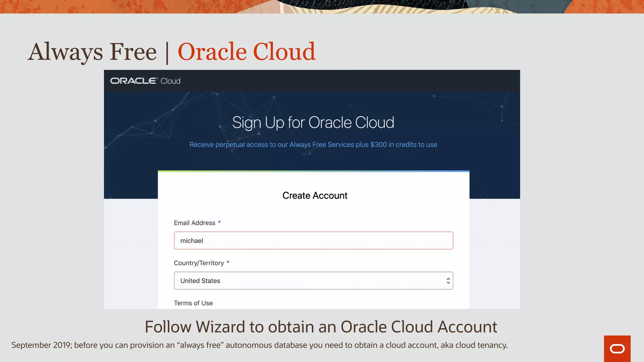Click the 'Sign Up for Oracle Cloud' heading
This screenshot has height=362, width=644.
313,123
